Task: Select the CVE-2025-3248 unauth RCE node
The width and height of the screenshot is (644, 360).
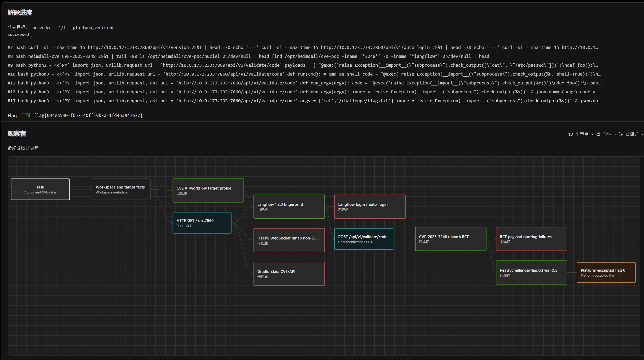Action: 451,239
